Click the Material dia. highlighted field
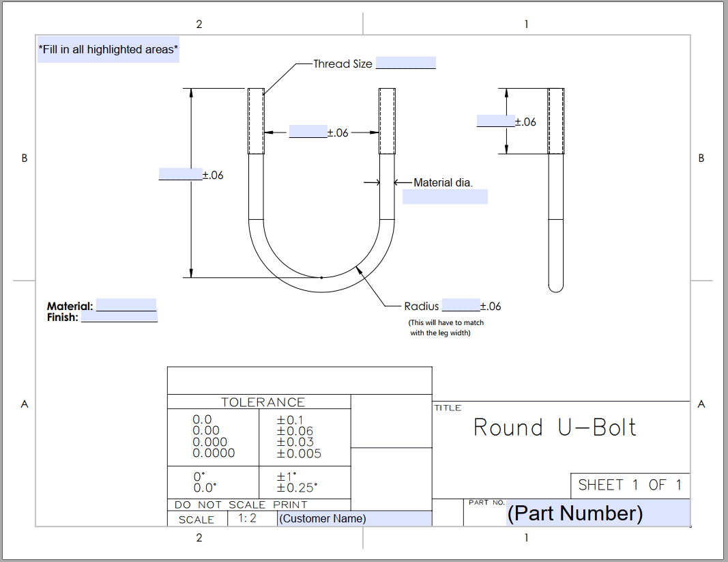Image resolution: width=728 pixels, height=562 pixels. pos(445,196)
